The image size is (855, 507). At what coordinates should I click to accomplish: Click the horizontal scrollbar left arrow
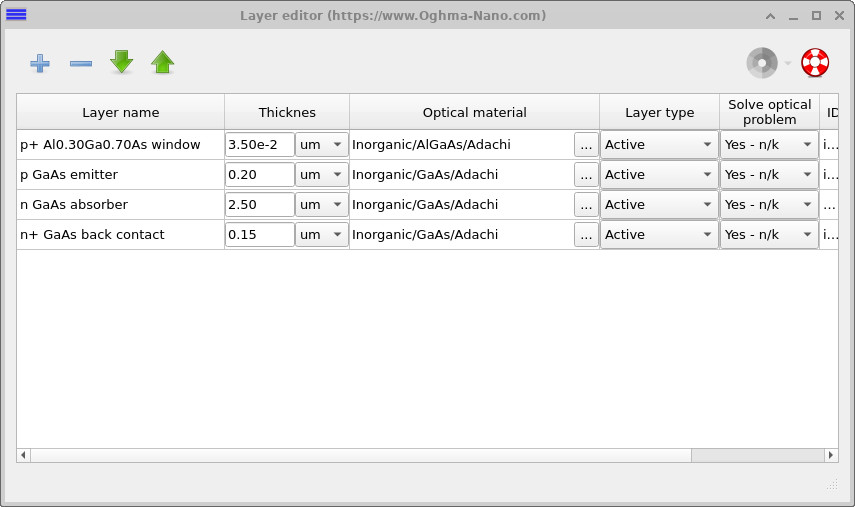(x=23, y=455)
